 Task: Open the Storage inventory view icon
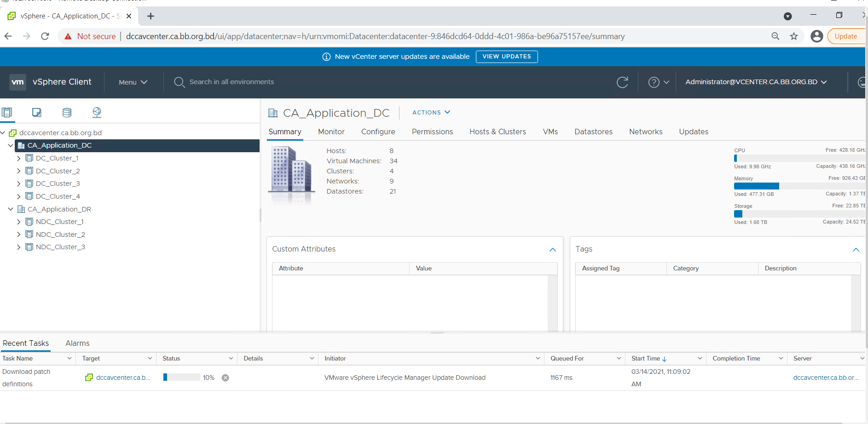pos(67,112)
